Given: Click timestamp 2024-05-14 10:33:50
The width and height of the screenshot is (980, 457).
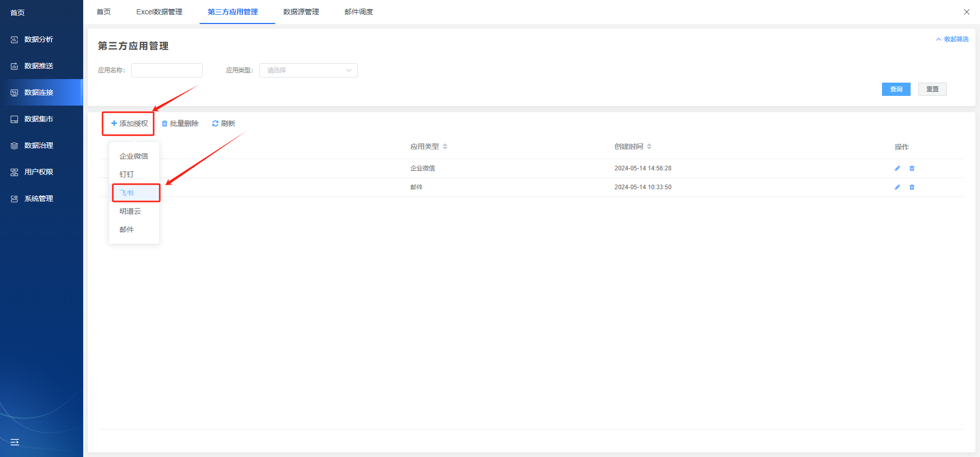Looking at the screenshot, I should pos(643,187).
